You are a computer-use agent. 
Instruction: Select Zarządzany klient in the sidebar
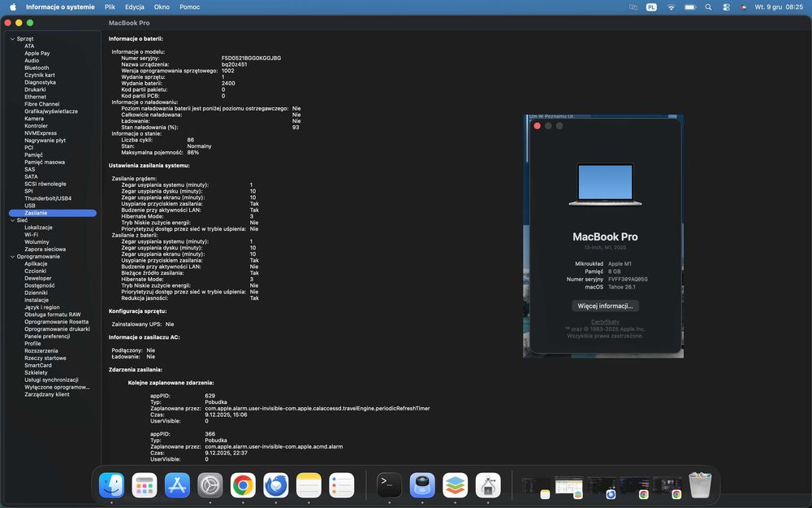click(x=46, y=394)
